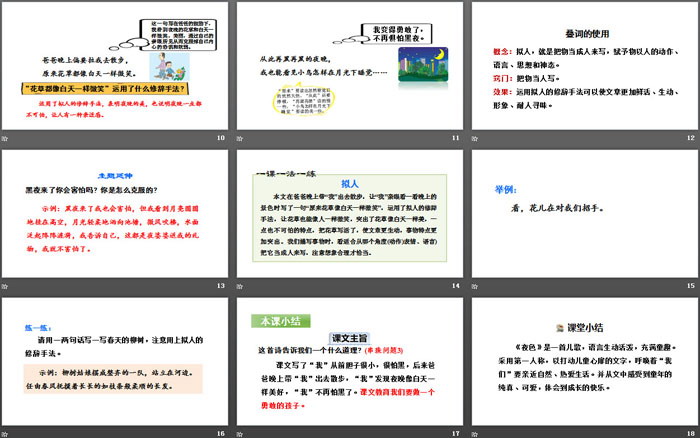Click slide number 14 label

[456, 286]
